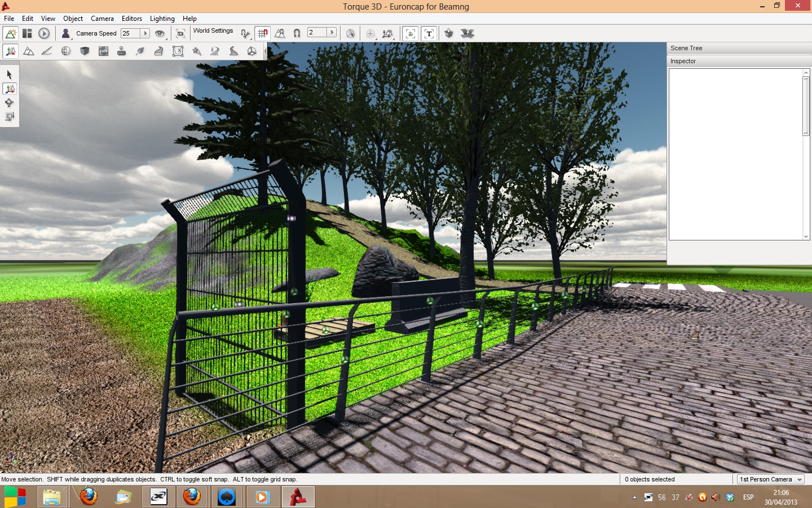This screenshot has height=508, width=812.
Task: Choose the Move selection tool in side toolbar
Action: pyautogui.click(x=10, y=89)
